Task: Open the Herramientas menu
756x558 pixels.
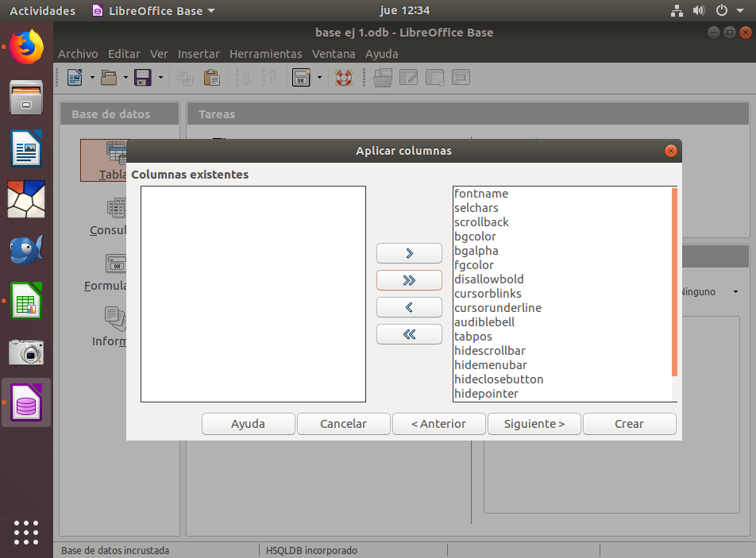Action: pos(265,54)
